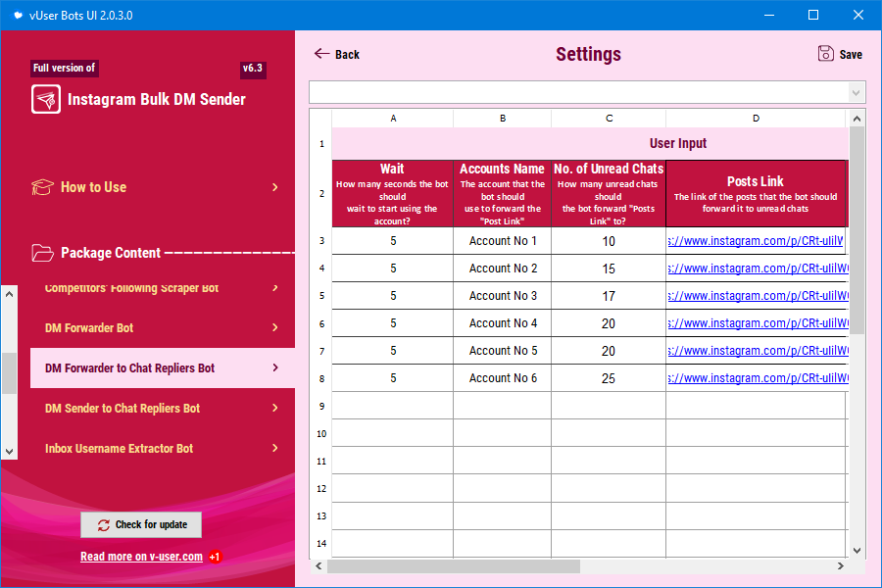Click the refresh icon on Check for update

(104, 525)
